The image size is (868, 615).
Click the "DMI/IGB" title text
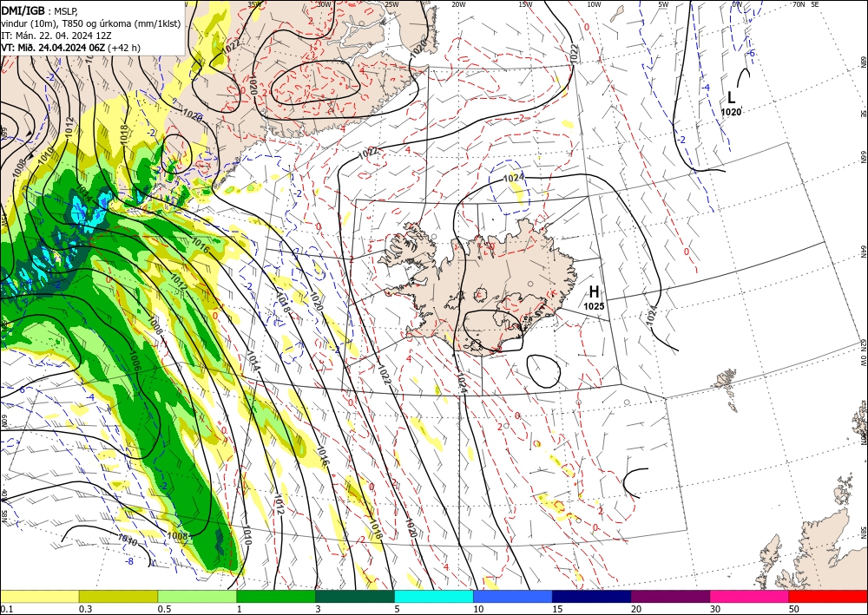click(23, 10)
